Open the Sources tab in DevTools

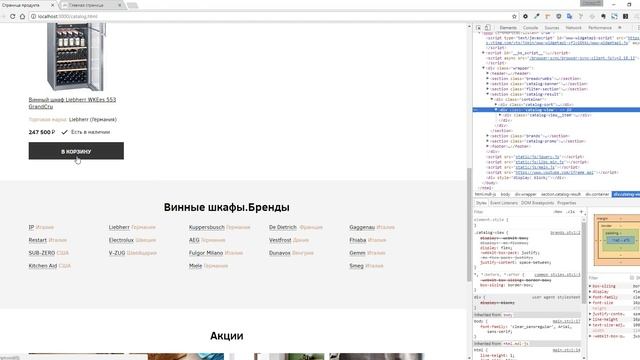click(551, 28)
